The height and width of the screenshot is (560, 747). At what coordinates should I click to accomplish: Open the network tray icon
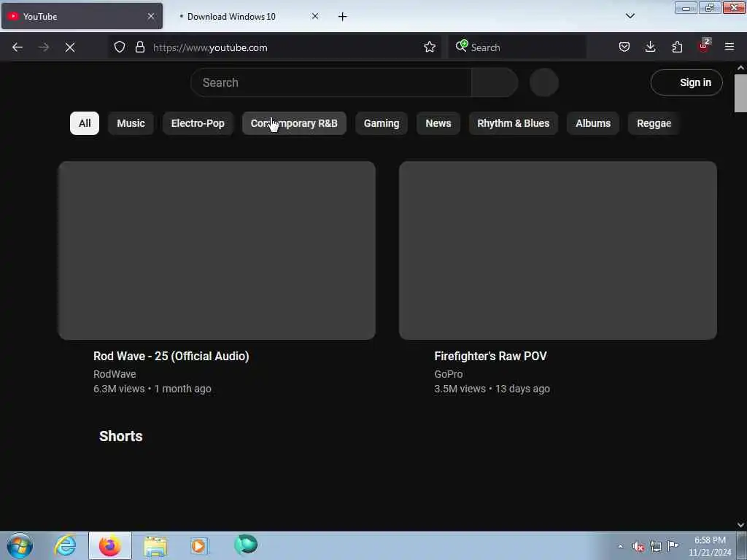[x=656, y=547]
